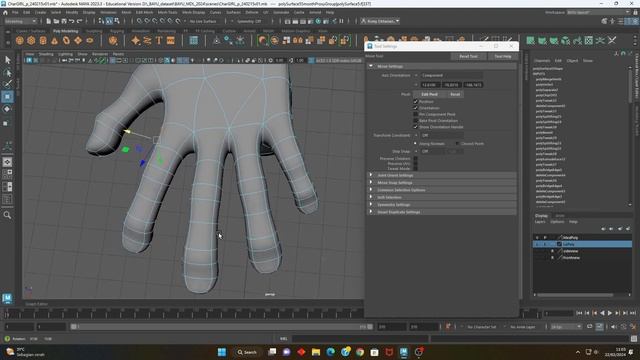Enable Bake Pivot Orientation checkbox
The height and width of the screenshot is (360, 640).
point(416,120)
